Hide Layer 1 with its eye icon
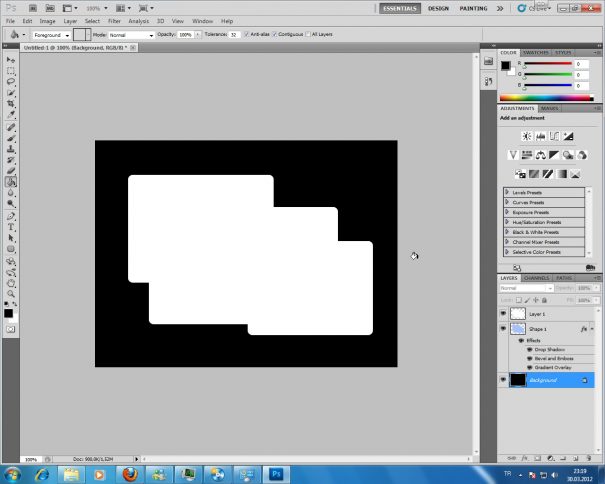 (503, 313)
